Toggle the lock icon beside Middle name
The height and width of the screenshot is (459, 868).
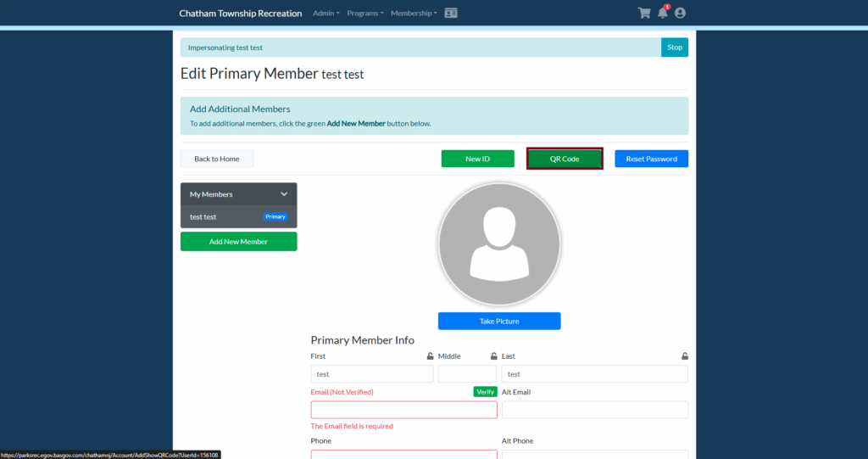pyautogui.click(x=493, y=356)
